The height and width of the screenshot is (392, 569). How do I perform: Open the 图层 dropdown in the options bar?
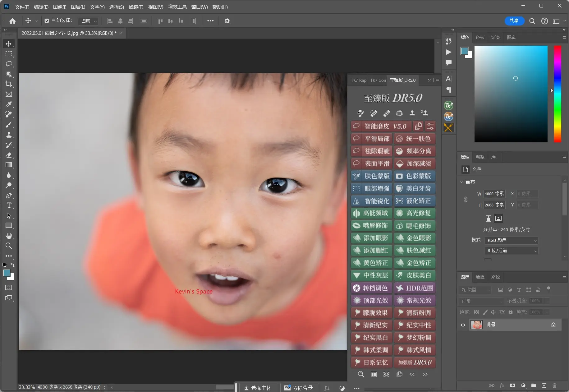pyautogui.click(x=88, y=21)
